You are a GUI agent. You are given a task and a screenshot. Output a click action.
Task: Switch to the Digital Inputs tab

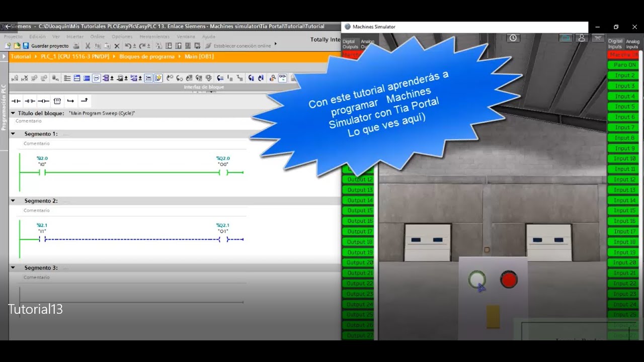click(x=615, y=44)
